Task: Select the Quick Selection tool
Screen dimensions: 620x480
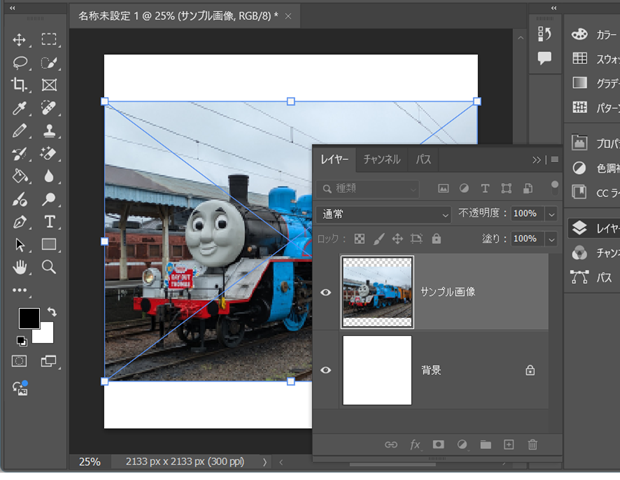Action: 49,62
